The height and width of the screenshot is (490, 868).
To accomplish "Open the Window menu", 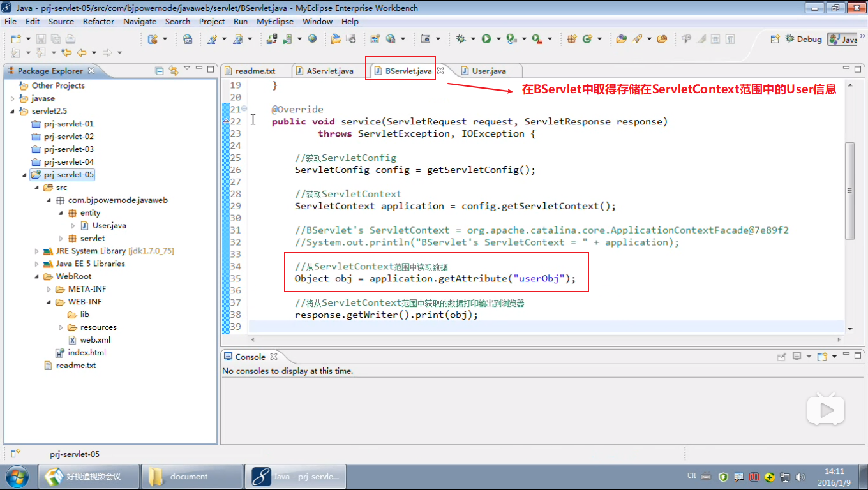I will [317, 21].
